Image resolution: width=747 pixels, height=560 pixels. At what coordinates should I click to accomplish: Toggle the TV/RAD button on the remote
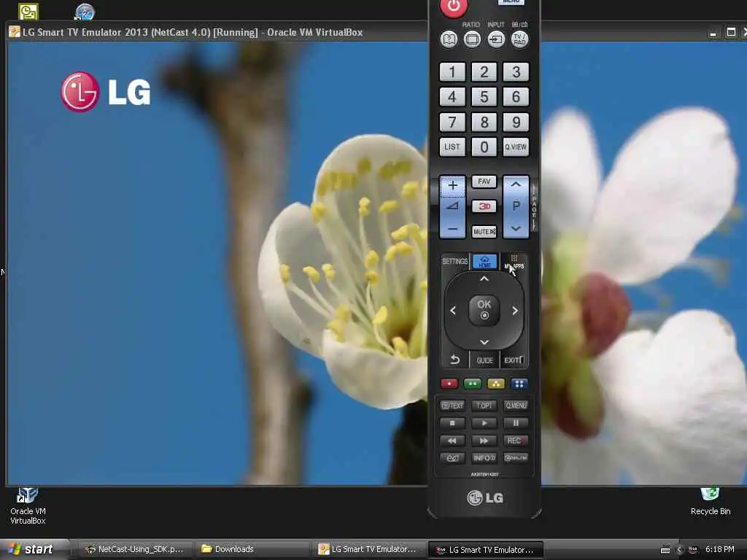(x=519, y=39)
